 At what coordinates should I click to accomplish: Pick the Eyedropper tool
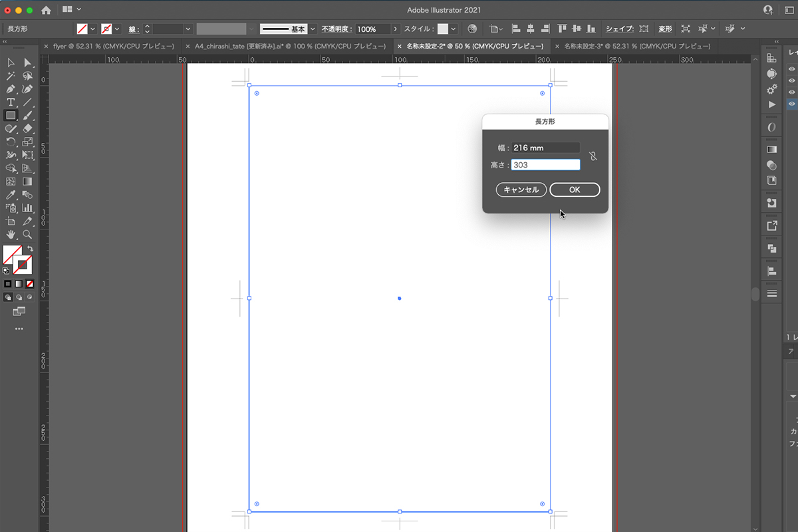point(11,195)
